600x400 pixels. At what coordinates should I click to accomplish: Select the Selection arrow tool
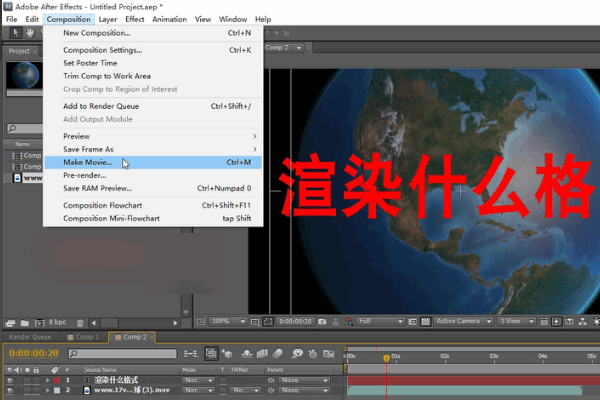pos(14,32)
